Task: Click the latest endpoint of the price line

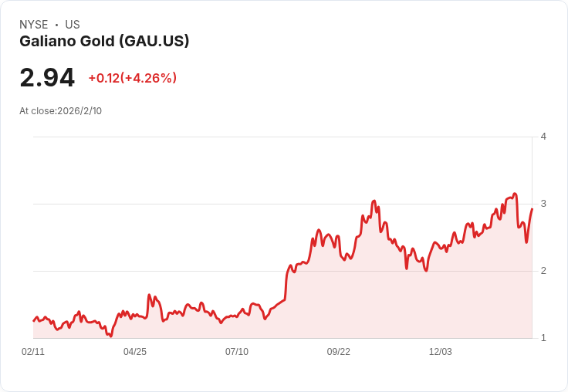Action: [x=532, y=209]
